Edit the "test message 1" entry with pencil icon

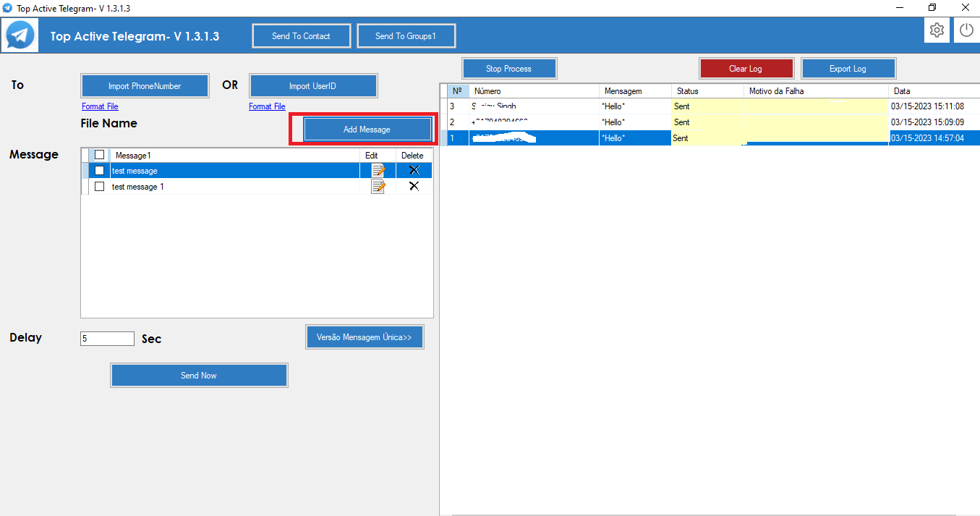(x=378, y=187)
